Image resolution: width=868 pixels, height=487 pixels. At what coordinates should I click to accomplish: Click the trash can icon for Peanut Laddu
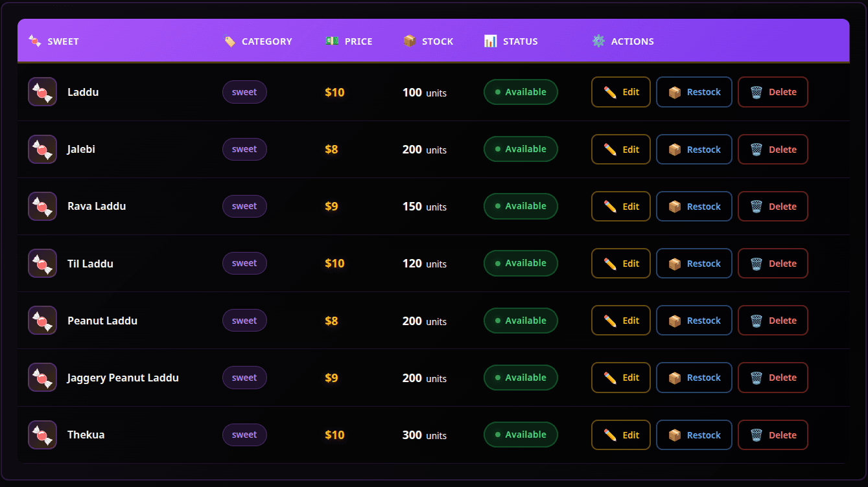pyautogui.click(x=756, y=321)
